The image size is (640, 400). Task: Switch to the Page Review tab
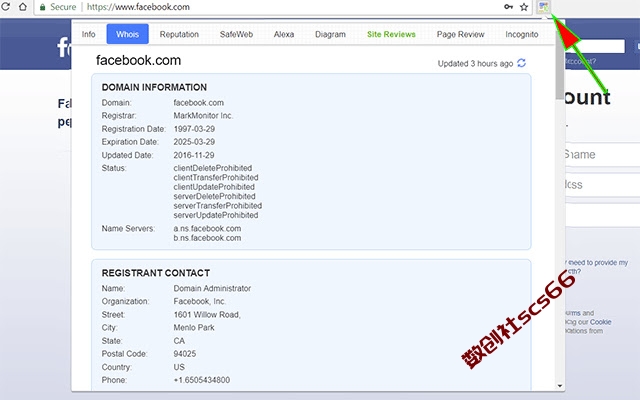click(460, 34)
